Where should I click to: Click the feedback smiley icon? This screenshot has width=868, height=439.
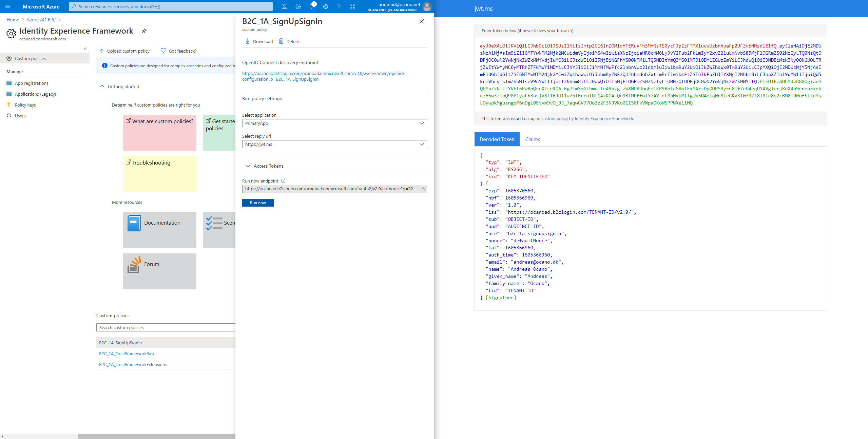pyautogui.click(x=352, y=6)
